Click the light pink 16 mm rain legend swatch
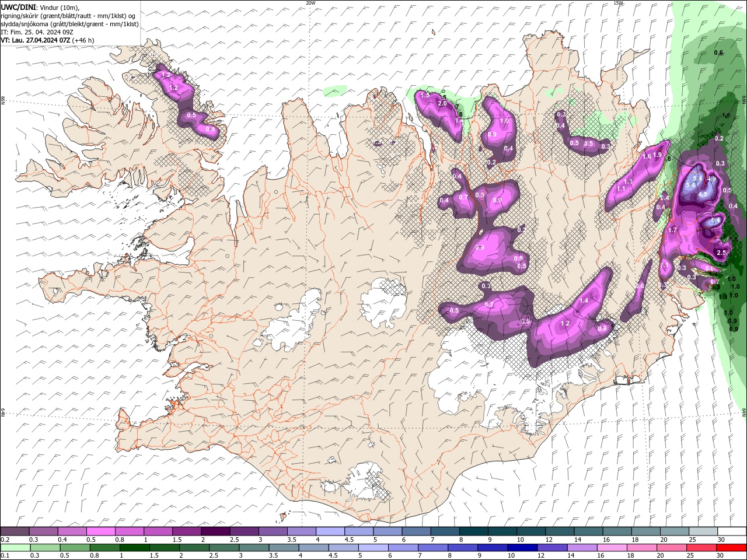The image size is (747, 560). (612, 548)
